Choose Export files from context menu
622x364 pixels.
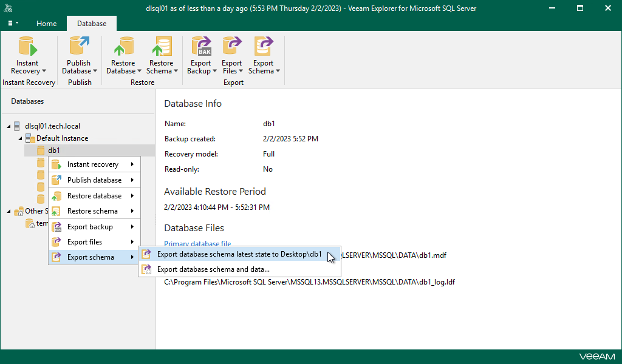(94, 242)
